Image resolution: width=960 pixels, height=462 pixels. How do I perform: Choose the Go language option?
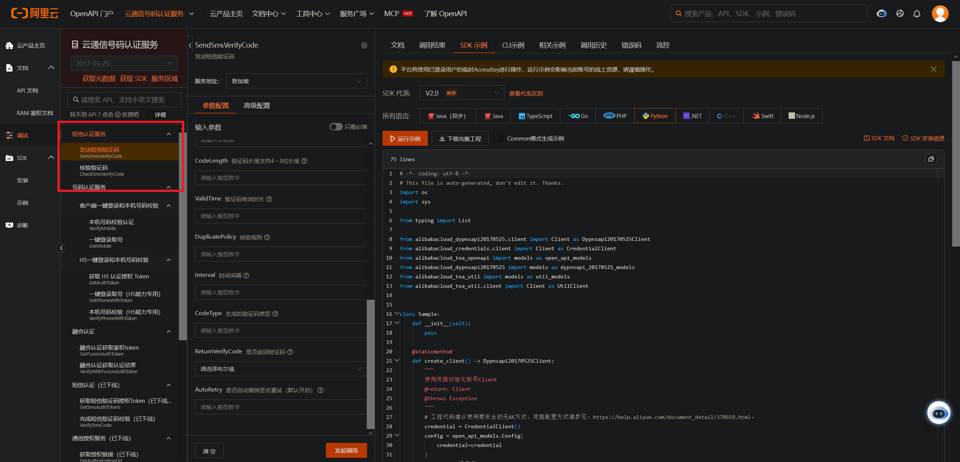pyautogui.click(x=579, y=116)
